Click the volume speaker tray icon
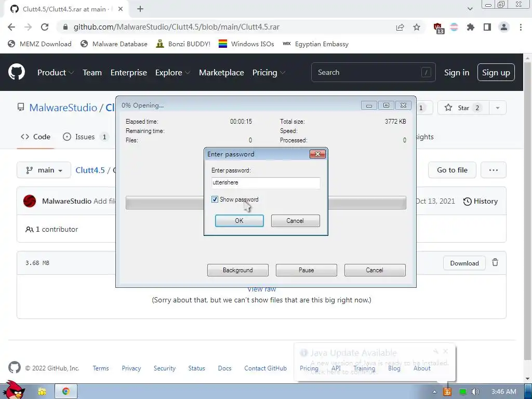 pos(475,392)
